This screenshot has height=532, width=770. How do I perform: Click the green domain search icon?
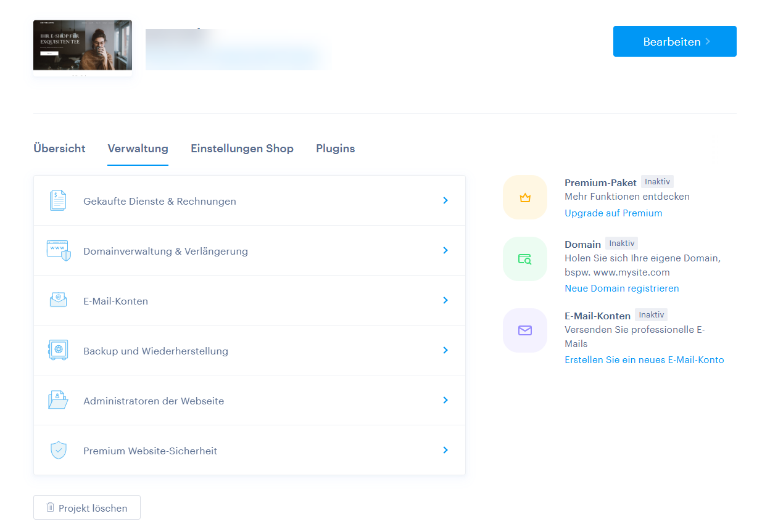pos(525,259)
